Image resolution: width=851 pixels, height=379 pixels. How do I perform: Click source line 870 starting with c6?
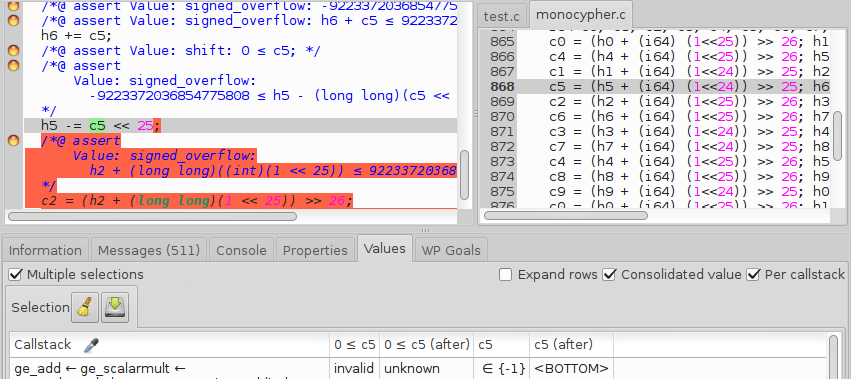click(689, 117)
